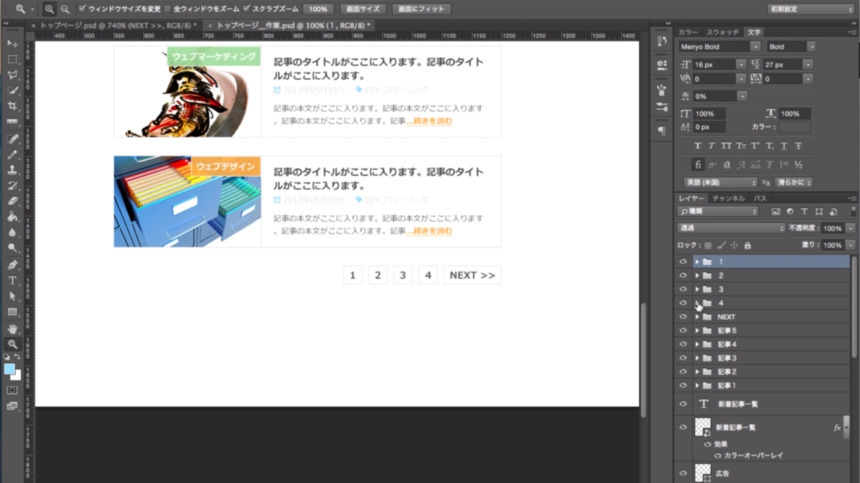Click zoom-in mode icon in options bar

49,9
